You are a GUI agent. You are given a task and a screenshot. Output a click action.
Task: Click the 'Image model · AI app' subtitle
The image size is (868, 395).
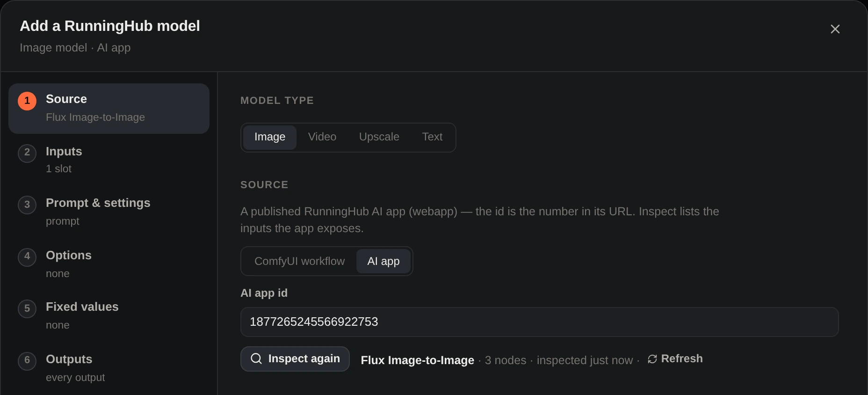click(75, 48)
